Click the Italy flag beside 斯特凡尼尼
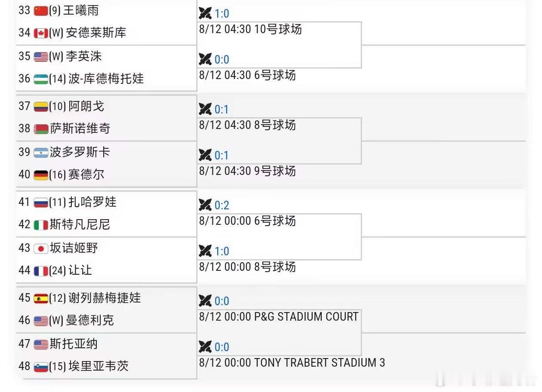The image size is (542, 392). pos(41,225)
